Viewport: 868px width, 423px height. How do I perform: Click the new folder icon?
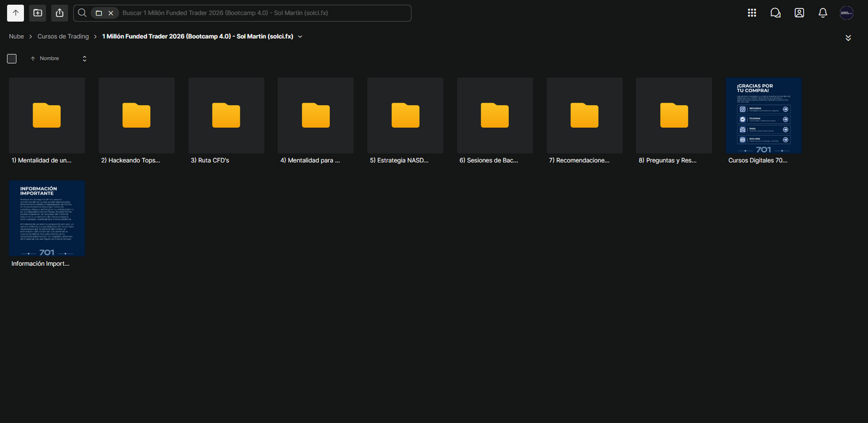(37, 13)
